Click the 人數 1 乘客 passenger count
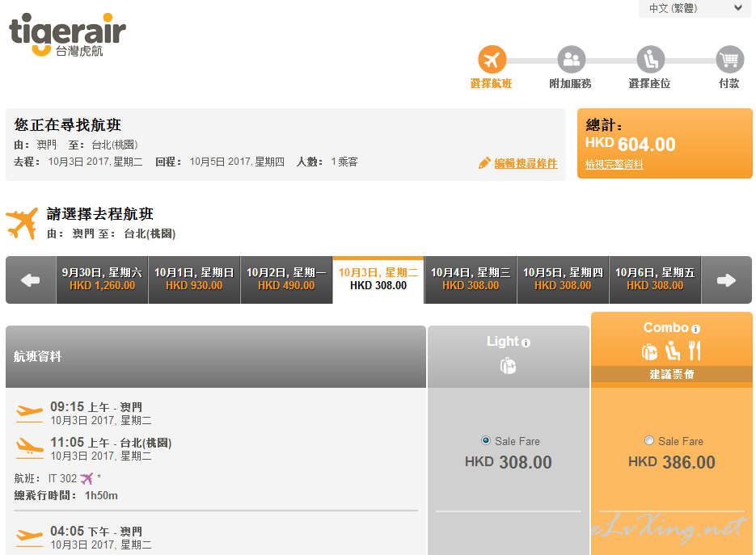 click(327, 162)
